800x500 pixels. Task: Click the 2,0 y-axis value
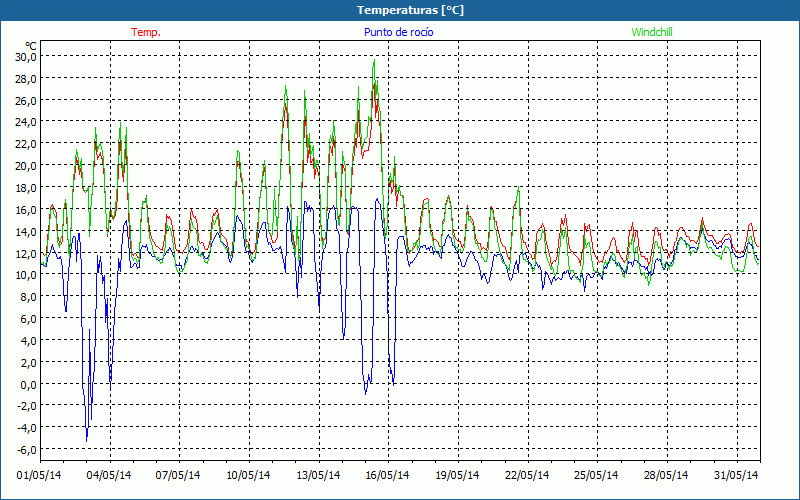tap(28, 363)
